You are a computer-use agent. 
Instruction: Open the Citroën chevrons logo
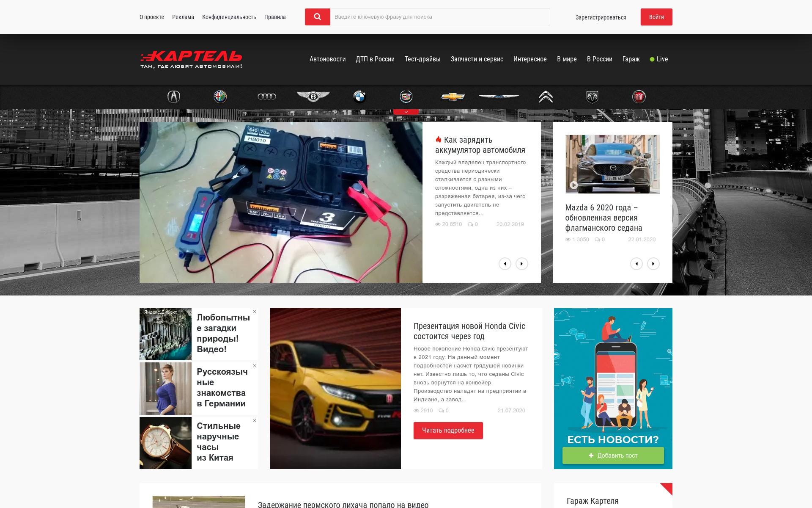point(546,97)
